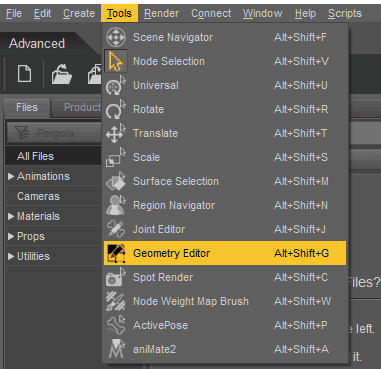Image resolution: width=381 pixels, height=369 pixels.
Task: Choose Joint Editor from Tools menu
Action: click(x=225, y=229)
